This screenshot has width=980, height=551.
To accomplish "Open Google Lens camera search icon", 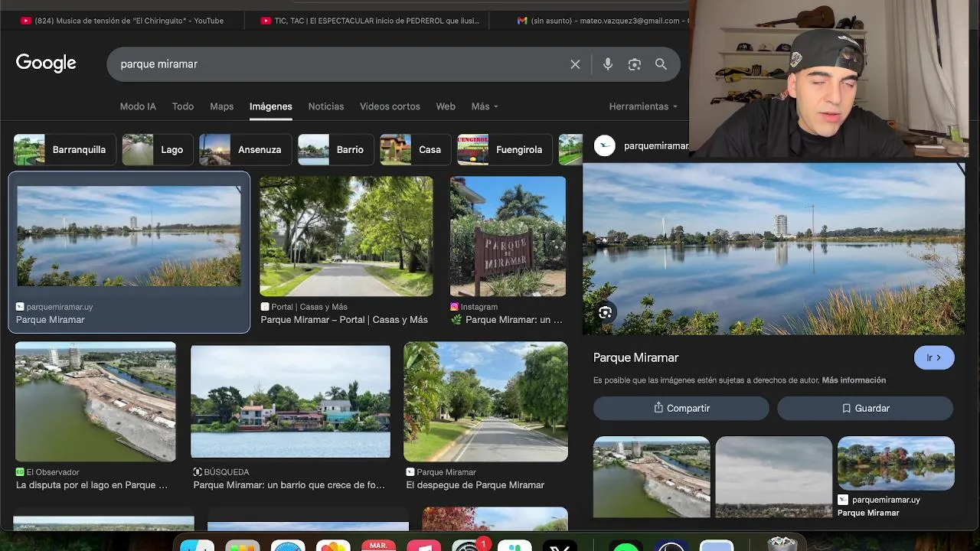I will tap(635, 64).
